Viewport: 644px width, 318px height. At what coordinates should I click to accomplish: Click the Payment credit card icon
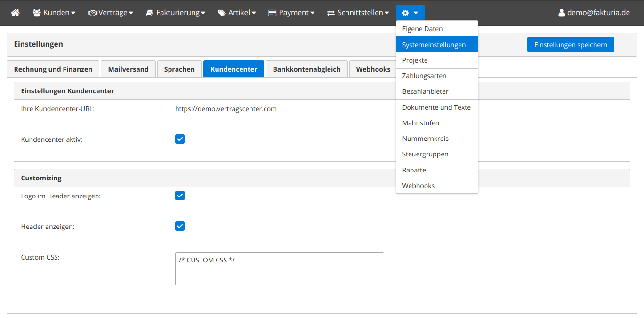click(272, 13)
